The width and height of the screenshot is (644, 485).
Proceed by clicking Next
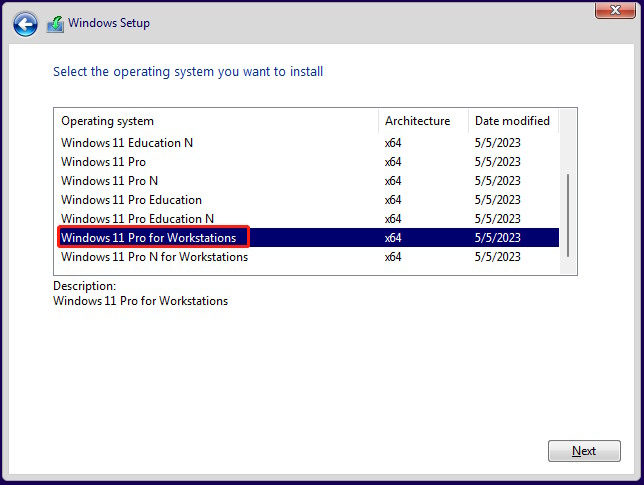pos(584,451)
